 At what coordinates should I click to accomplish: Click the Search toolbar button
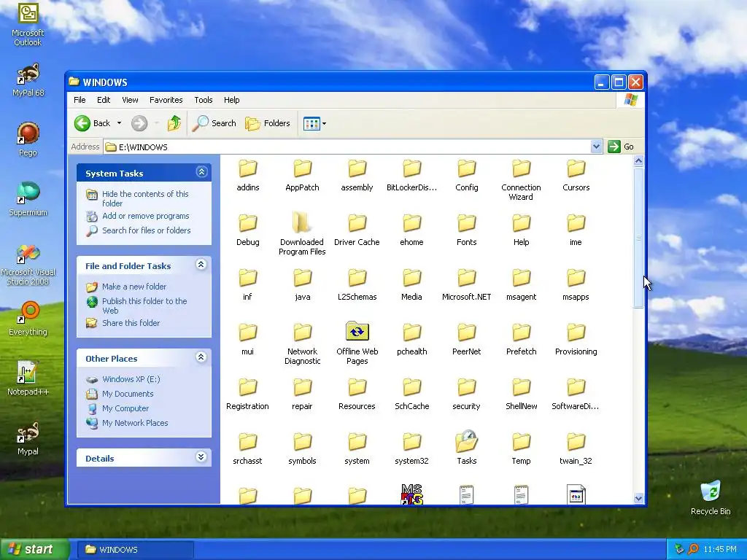click(214, 123)
